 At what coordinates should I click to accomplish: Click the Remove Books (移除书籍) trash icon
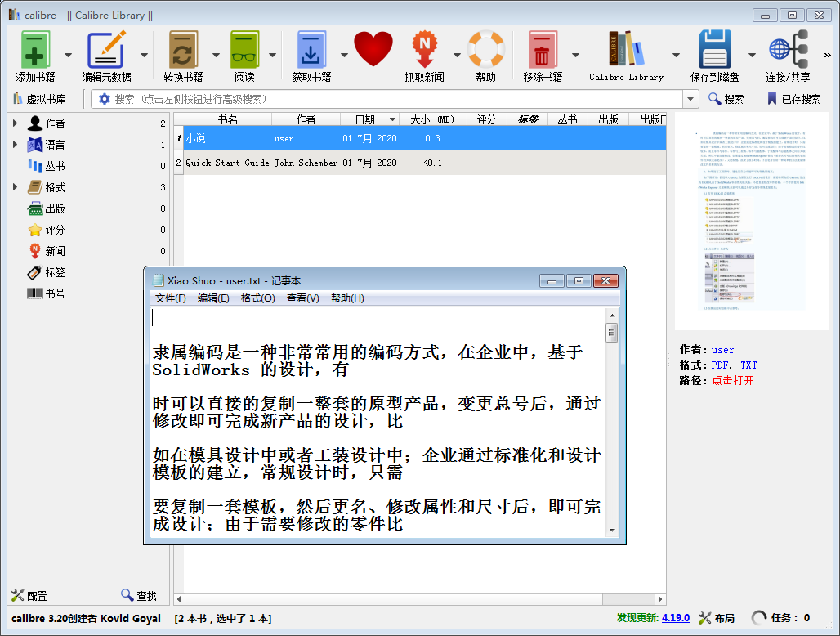(543, 51)
